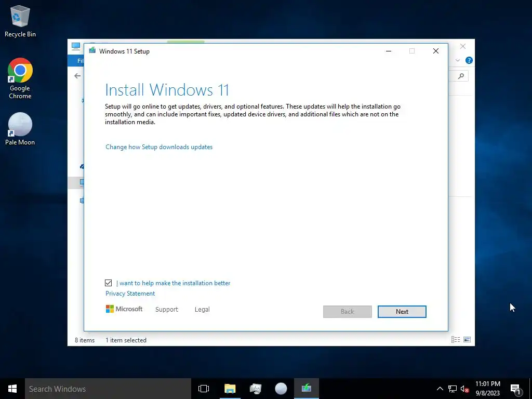Viewport: 532px width, 399px height.
Task: Switch File Explorer to large icons view
Action: point(467,340)
